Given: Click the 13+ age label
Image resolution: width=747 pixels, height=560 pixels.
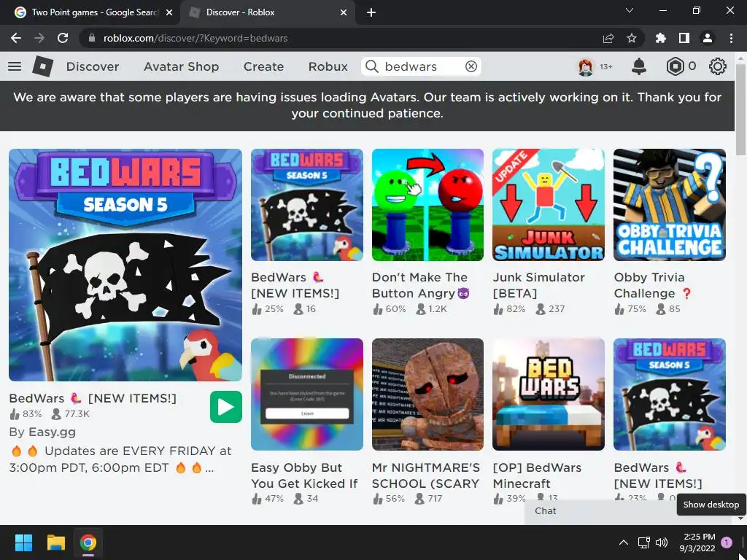Looking at the screenshot, I should click(x=605, y=66).
